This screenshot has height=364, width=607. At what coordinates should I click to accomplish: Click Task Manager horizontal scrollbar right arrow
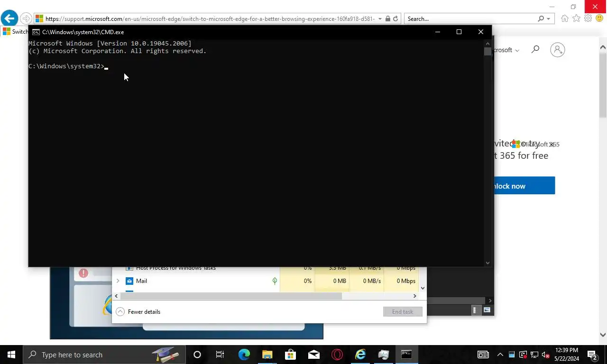415,296
